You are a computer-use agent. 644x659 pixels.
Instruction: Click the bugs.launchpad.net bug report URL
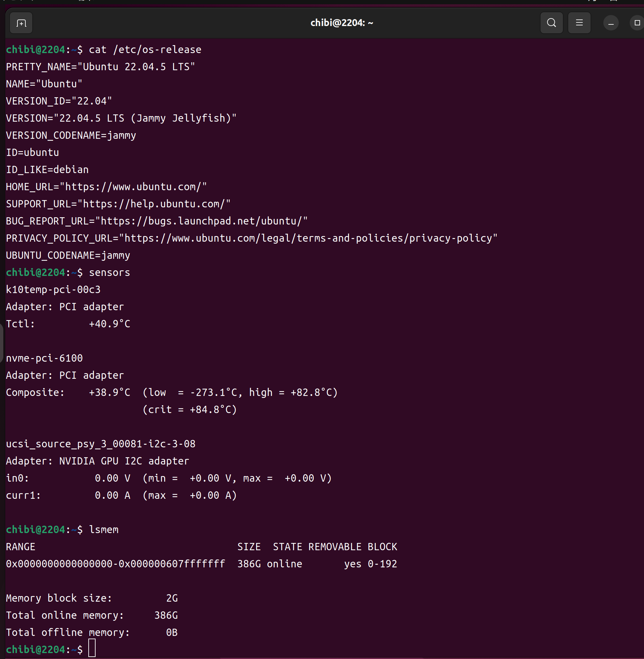pos(201,221)
